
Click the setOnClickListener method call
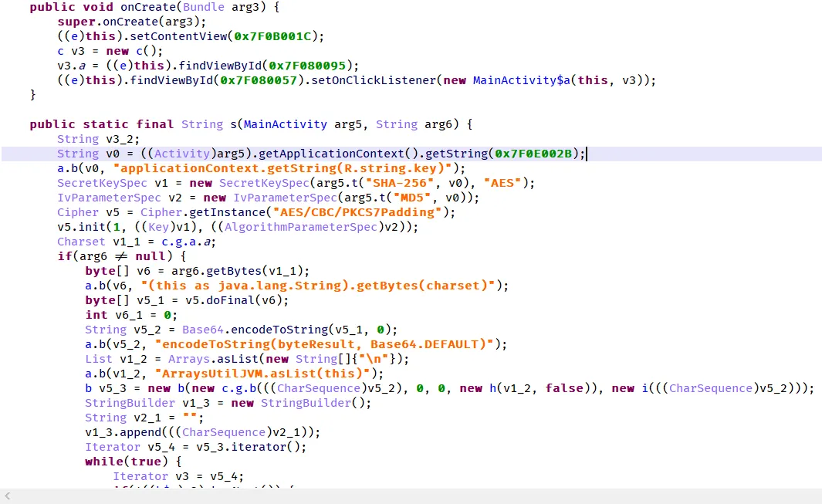pos(374,80)
